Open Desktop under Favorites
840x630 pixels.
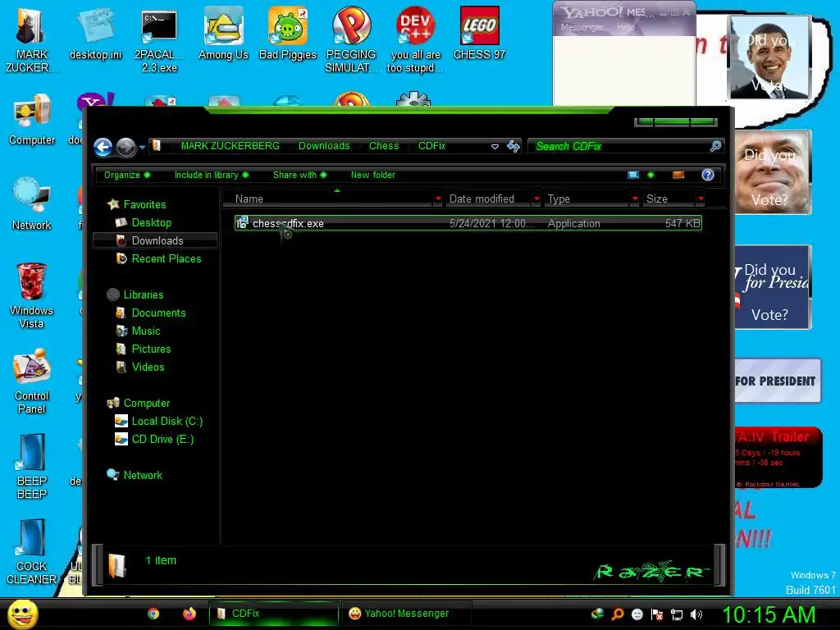tap(152, 223)
